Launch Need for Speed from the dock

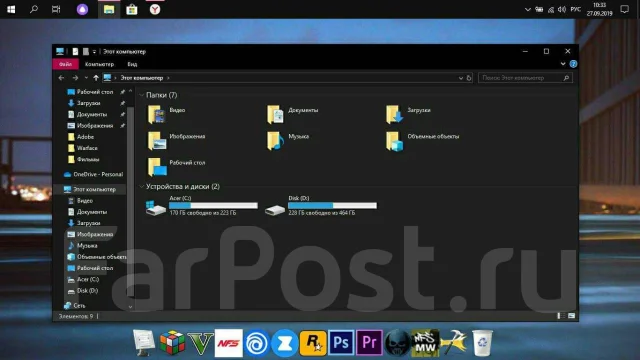[229, 343]
